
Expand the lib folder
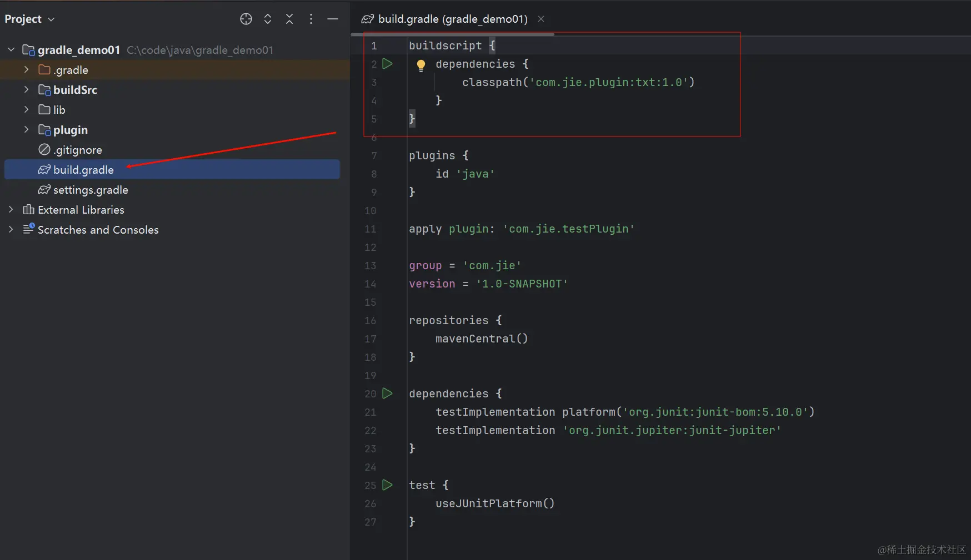(x=26, y=110)
